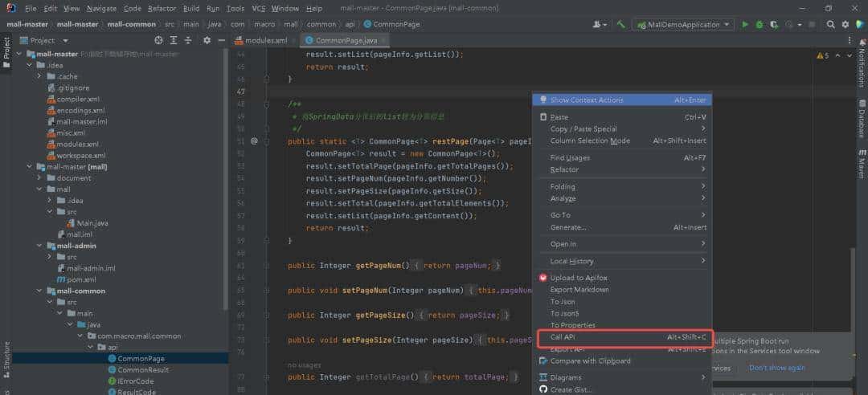The image size is (868, 395).
Task: Build the project using the hammer icon
Action: click(620, 24)
